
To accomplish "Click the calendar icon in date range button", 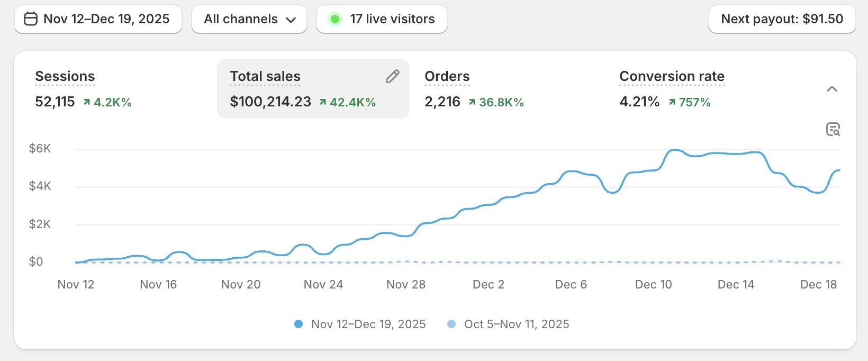I will pos(31,19).
